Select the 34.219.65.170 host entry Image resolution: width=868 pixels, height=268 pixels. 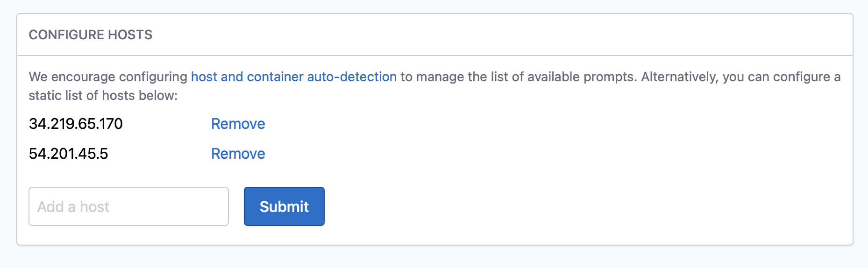tap(76, 124)
